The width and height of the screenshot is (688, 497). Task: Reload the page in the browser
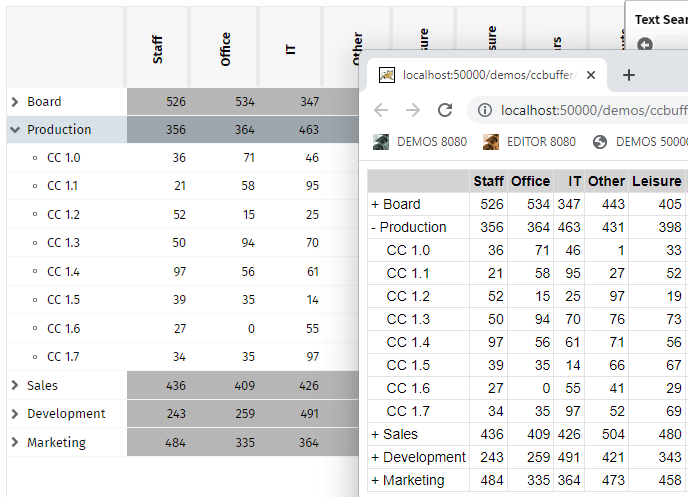tap(445, 111)
